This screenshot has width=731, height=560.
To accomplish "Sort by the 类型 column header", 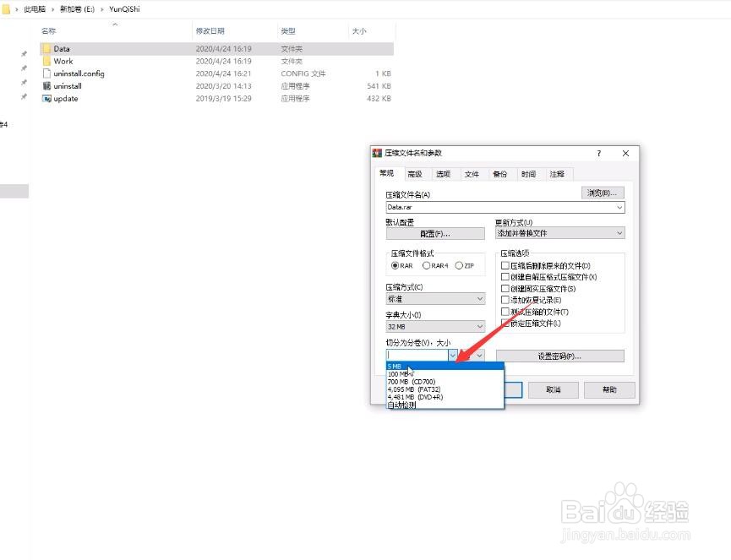I will tap(288, 30).
